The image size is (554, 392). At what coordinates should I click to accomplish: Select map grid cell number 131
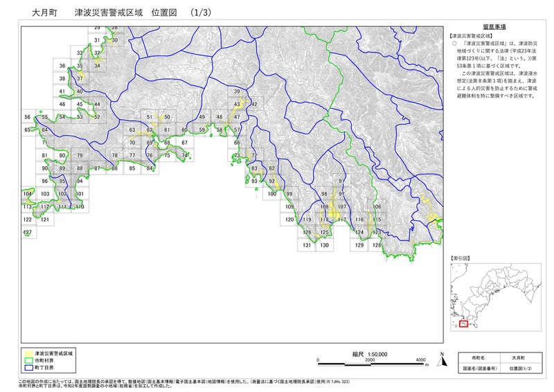307,245
